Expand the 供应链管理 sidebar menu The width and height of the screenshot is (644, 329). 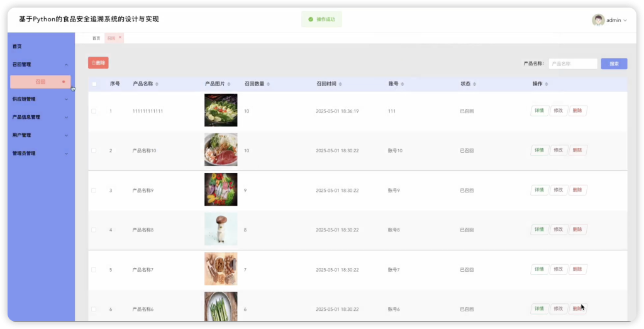tap(41, 99)
